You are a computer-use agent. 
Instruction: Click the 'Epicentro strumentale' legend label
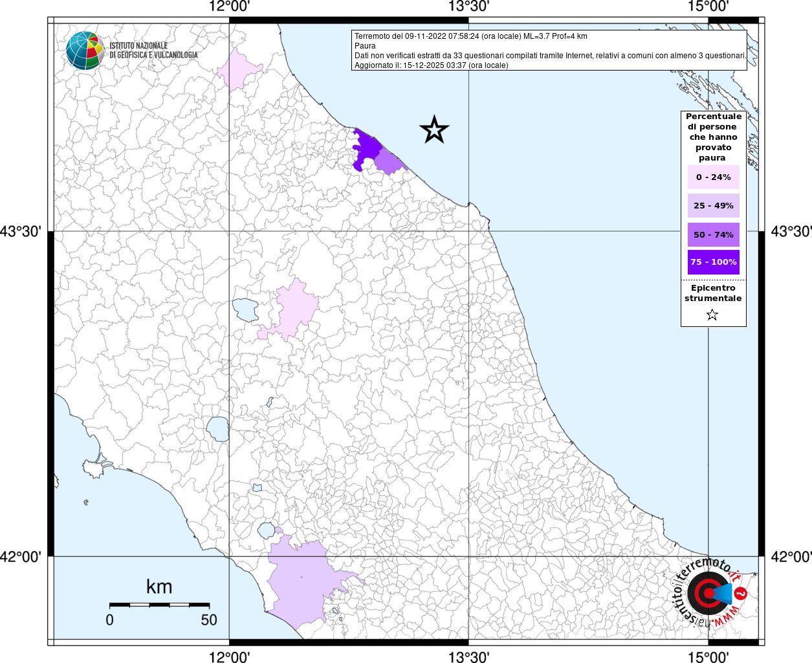pos(713,293)
